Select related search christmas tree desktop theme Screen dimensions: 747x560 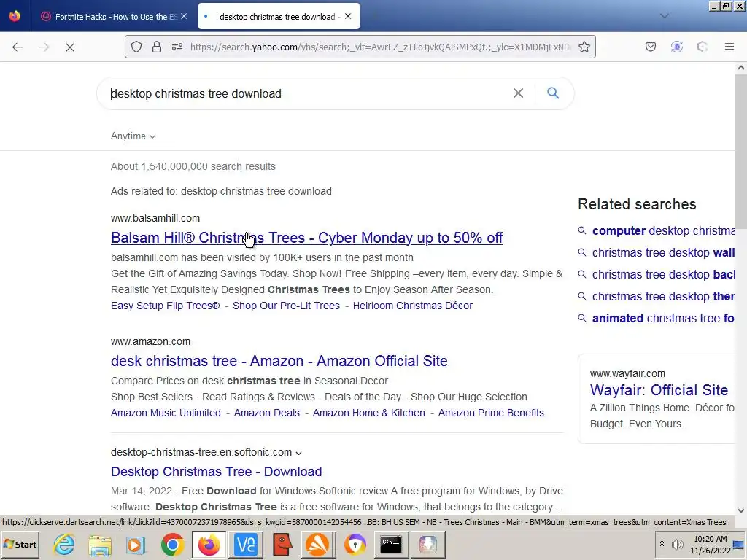(663, 297)
